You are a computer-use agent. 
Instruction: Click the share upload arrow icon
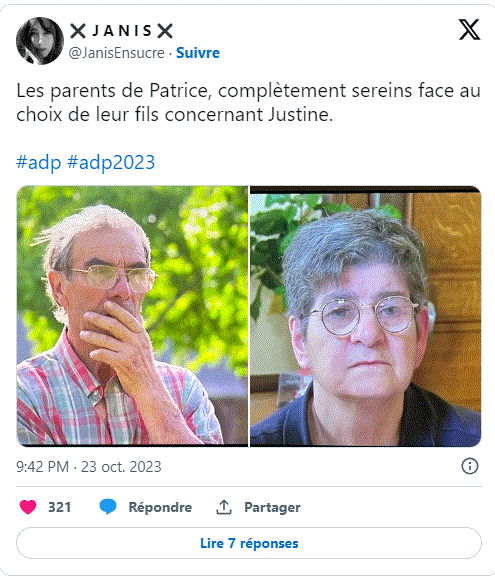click(224, 507)
